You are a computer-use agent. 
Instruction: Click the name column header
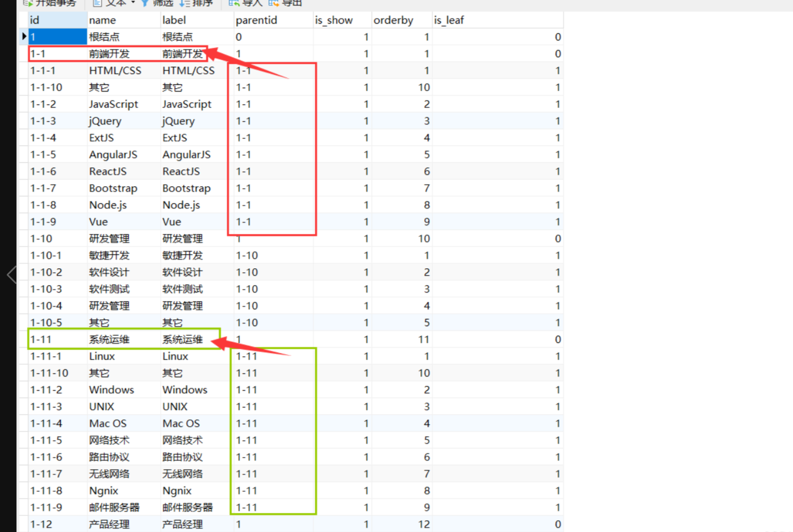[x=123, y=20]
